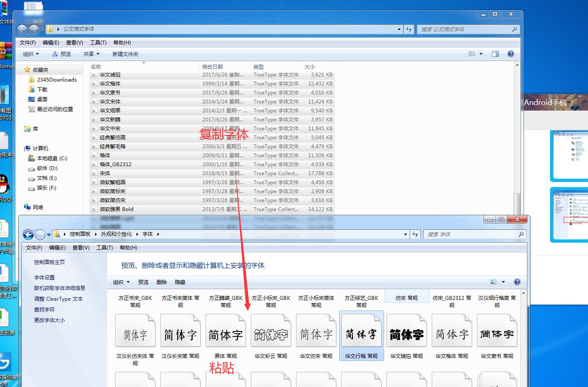Click the forward navigation arrow in the font folder window
The height and width of the screenshot is (387, 588).
(x=33, y=29)
